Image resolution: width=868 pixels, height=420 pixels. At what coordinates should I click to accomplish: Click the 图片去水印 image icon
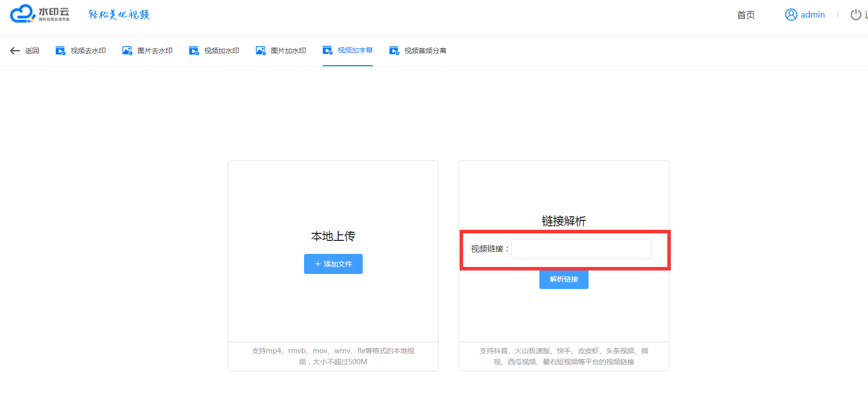click(x=127, y=51)
